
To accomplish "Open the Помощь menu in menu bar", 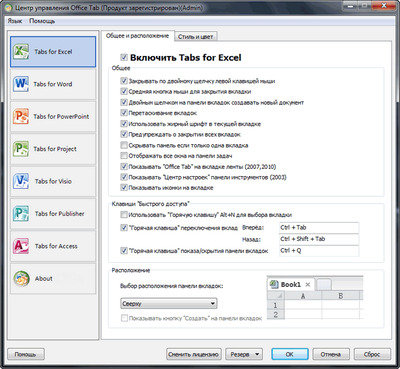I will (42, 21).
